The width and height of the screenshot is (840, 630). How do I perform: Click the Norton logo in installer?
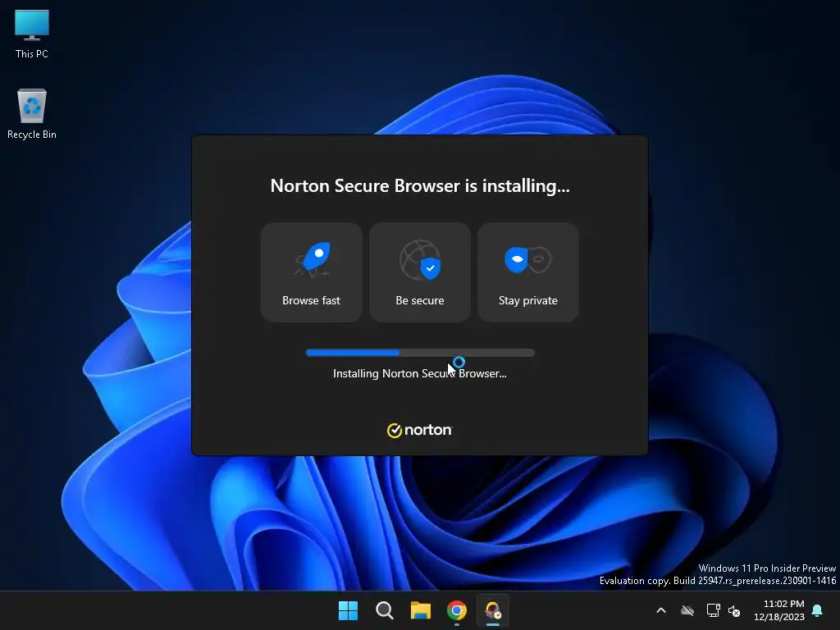(x=419, y=430)
